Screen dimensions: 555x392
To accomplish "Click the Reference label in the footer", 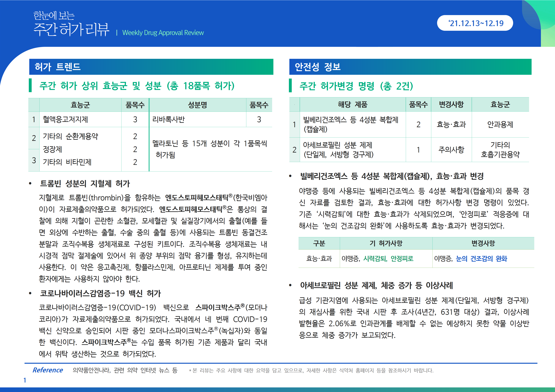I will [48, 370].
